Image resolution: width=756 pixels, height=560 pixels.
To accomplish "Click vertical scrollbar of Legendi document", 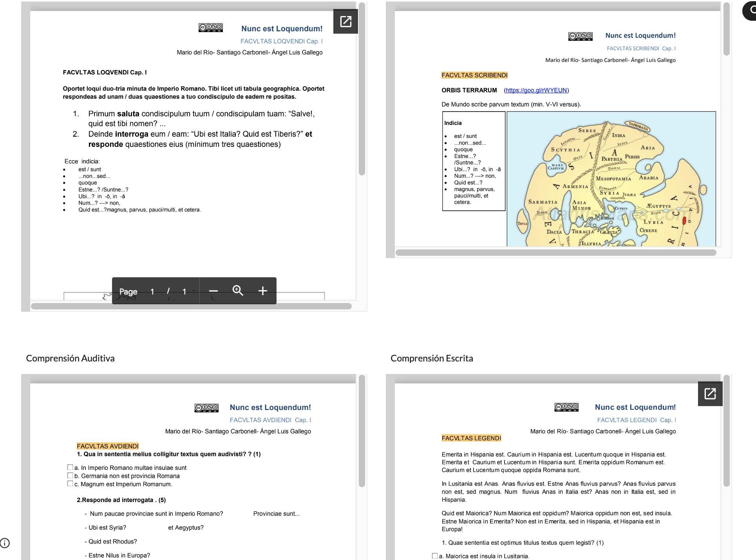I will (727, 431).
